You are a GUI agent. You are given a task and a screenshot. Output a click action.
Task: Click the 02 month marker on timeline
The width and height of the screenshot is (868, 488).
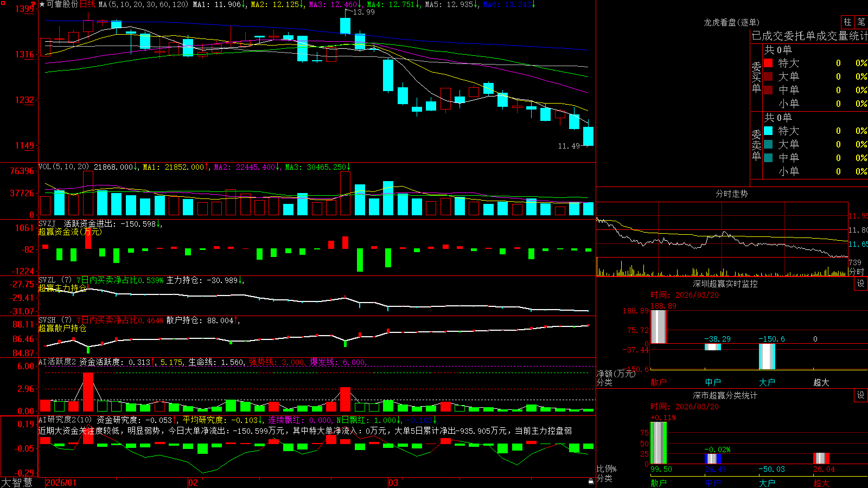[193, 483]
